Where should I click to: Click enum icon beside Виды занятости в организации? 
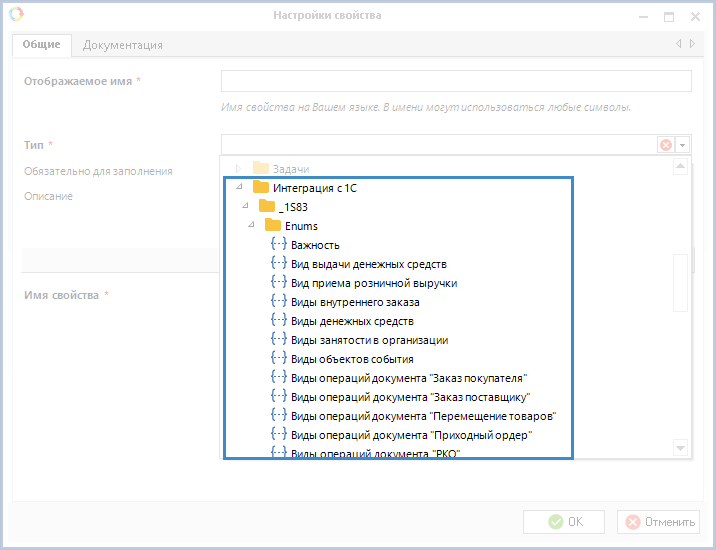point(279,339)
